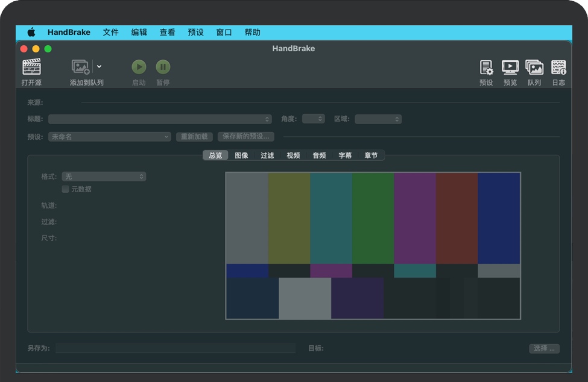588x382 pixels.
Task: Click the 打开源 clapperboard icon
Action: click(31, 67)
